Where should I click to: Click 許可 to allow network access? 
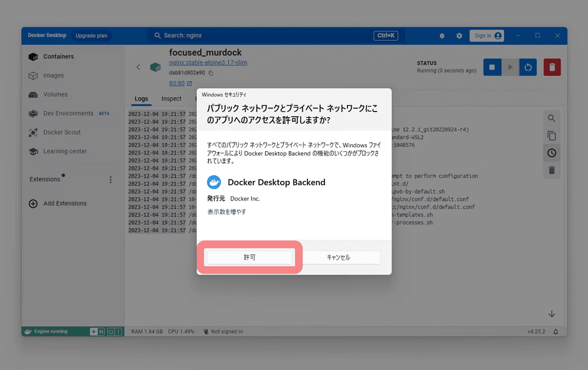point(249,257)
